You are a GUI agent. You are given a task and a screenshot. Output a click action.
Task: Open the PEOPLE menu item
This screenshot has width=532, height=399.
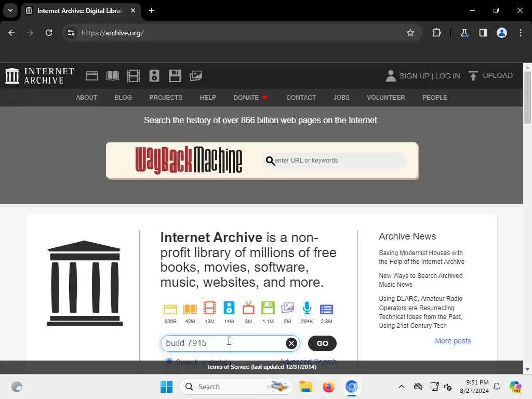pos(435,97)
